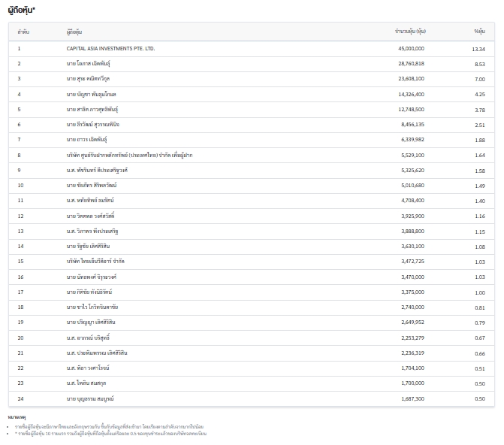This screenshot has width=504, height=445.
Task: Click the หมายเหตุ notes heading below table
Action: 17,416
